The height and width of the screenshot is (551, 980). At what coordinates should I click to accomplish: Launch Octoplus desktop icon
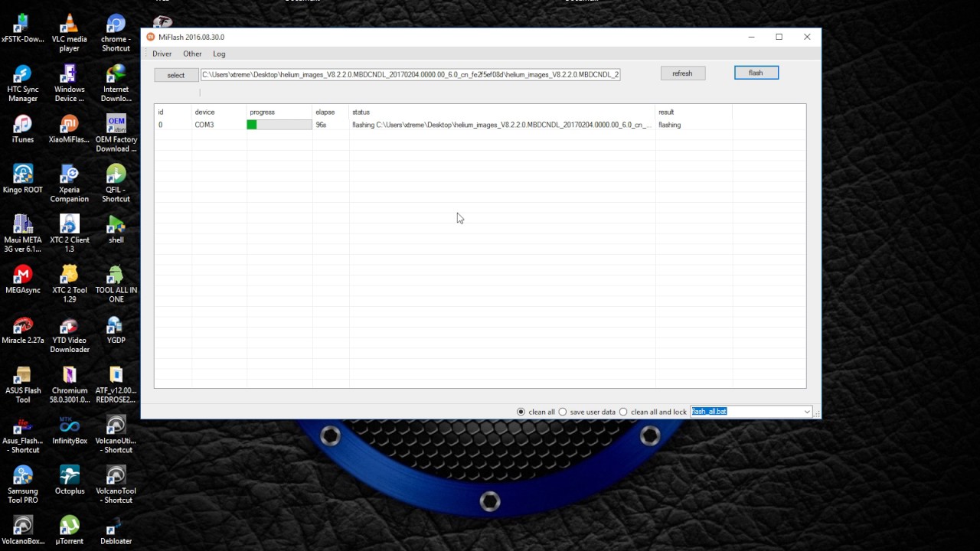(x=70, y=480)
